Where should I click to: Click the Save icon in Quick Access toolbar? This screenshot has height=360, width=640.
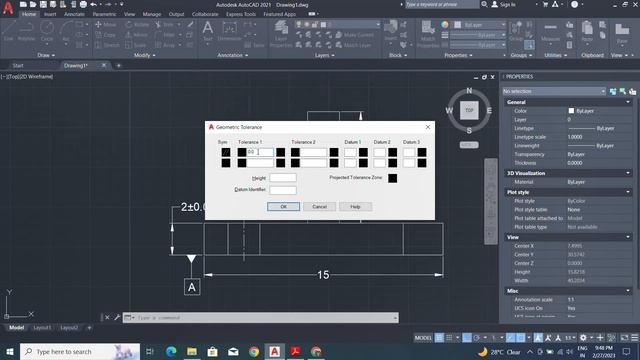click(43, 4)
